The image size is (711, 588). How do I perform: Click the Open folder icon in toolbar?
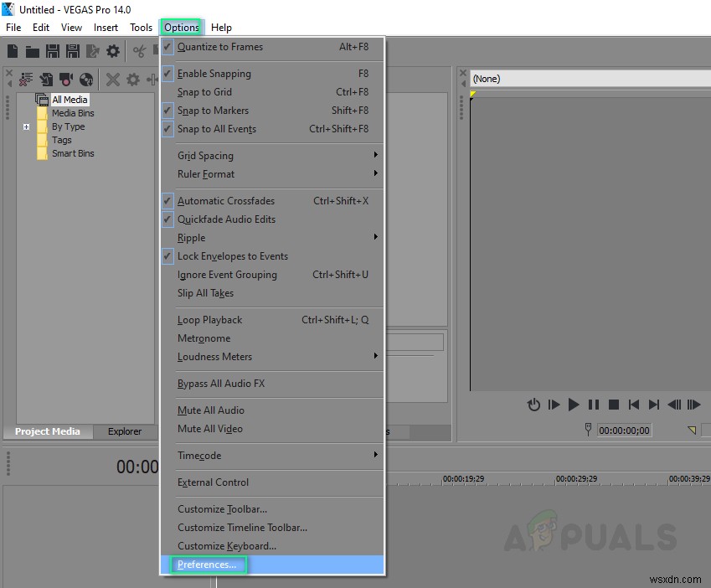pyautogui.click(x=32, y=52)
